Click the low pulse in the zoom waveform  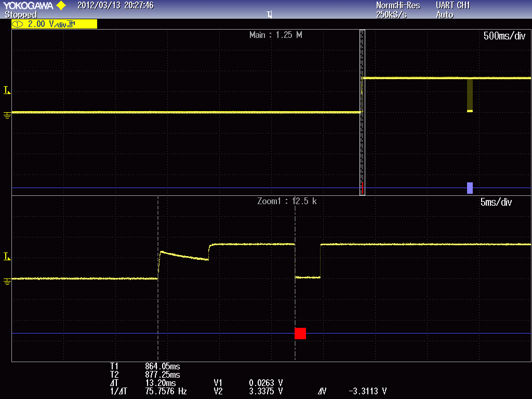(308, 261)
